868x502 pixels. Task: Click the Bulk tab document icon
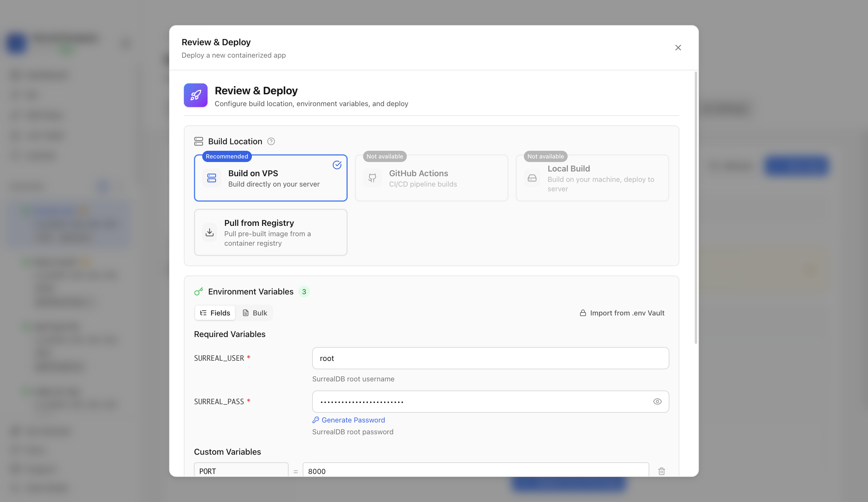point(246,313)
